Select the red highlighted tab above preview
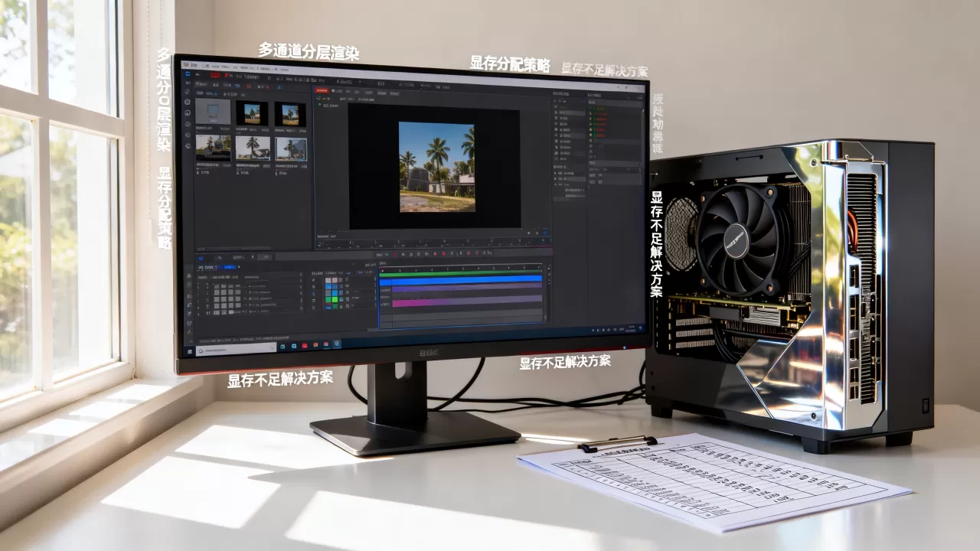Image resolution: width=980 pixels, height=551 pixels. pyautogui.click(x=322, y=90)
